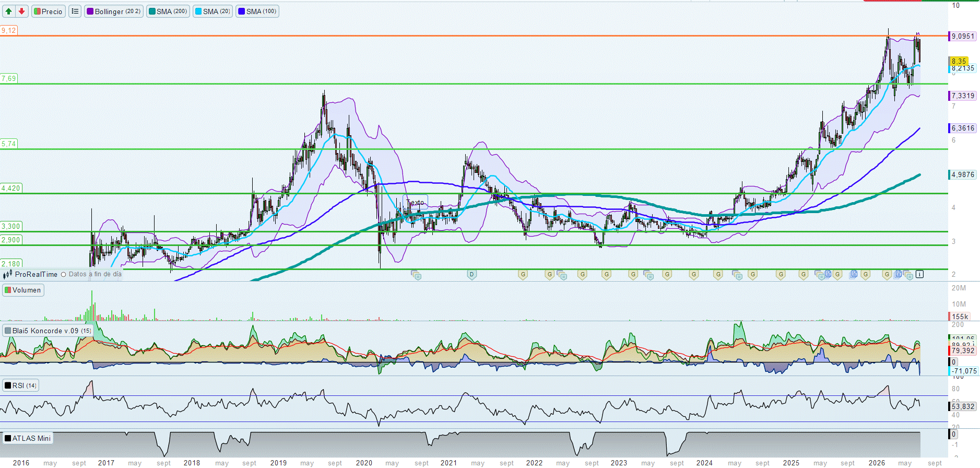Click the 155k volume value tag
The height and width of the screenshot is (468, 980).
(960, 317)
